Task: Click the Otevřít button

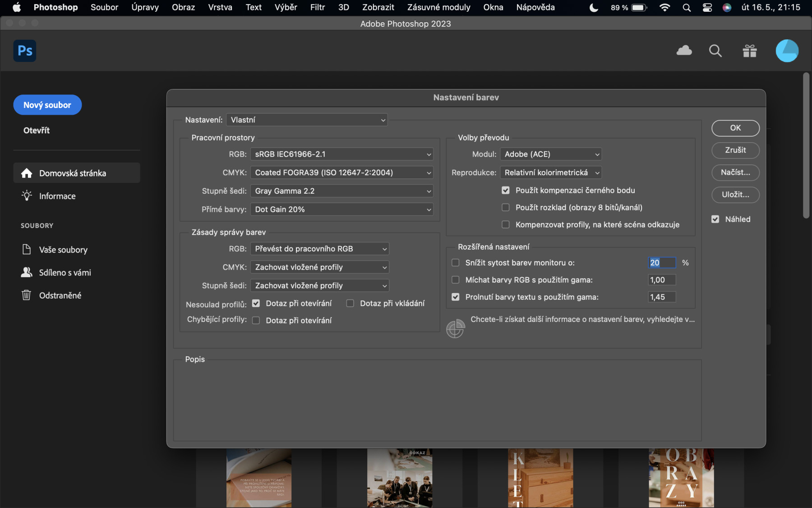Action: 37,130
